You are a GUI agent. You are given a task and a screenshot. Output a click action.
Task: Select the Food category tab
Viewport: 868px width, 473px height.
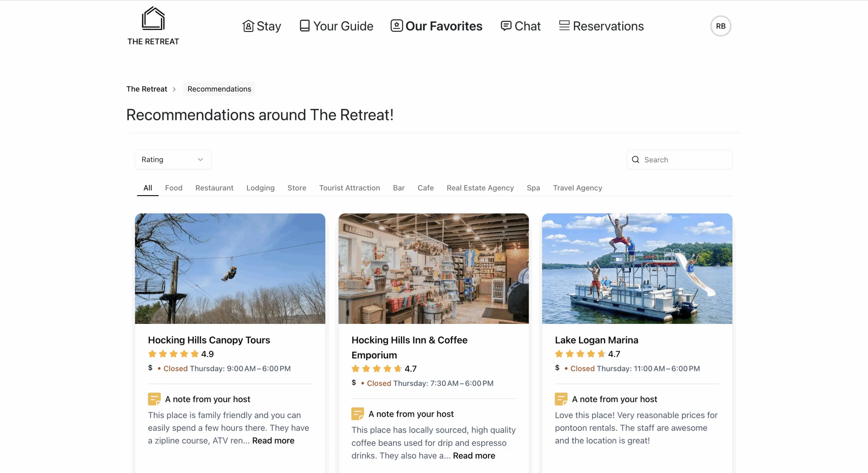[x=174, y=188]
